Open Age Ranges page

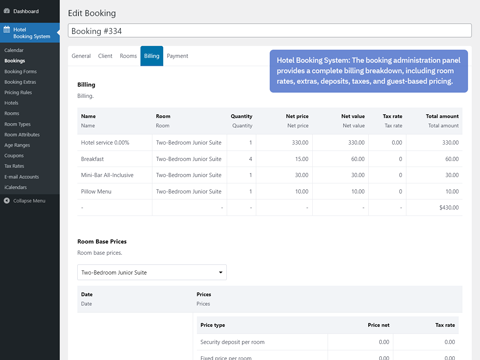click(x=17, y=145)
